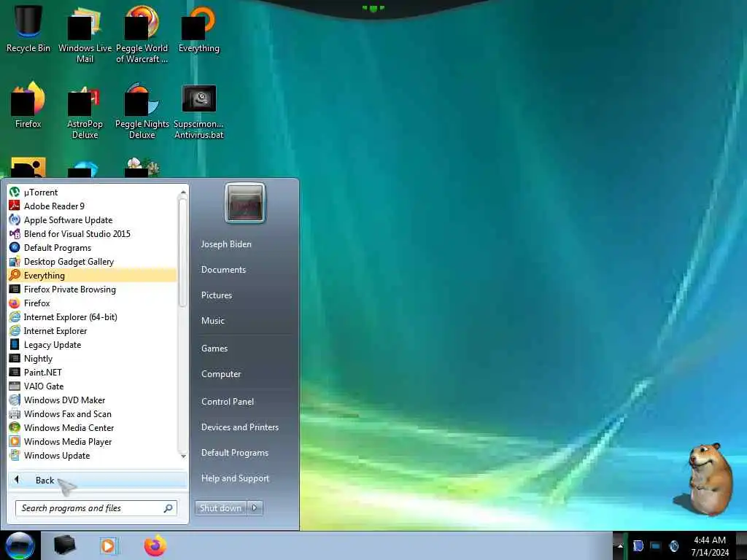
Task: Open Music from the Start menu
Action: click(212, 321)
